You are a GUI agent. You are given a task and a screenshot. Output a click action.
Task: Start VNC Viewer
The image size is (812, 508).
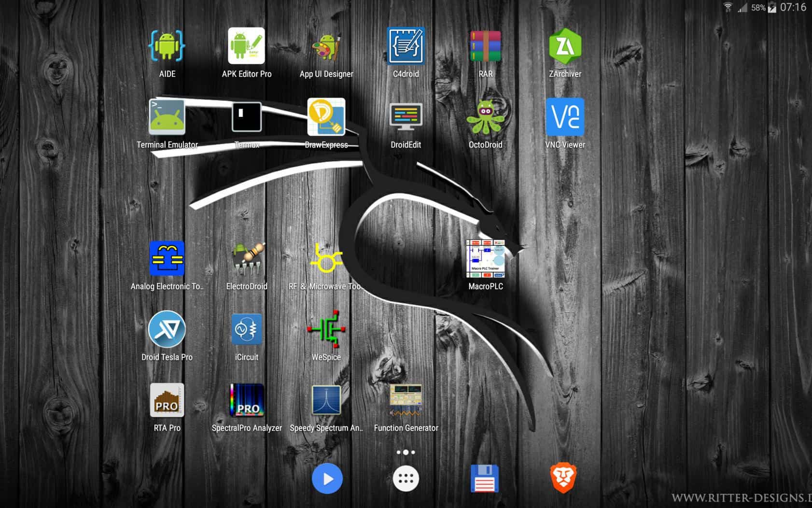click(x=565, y=117)
